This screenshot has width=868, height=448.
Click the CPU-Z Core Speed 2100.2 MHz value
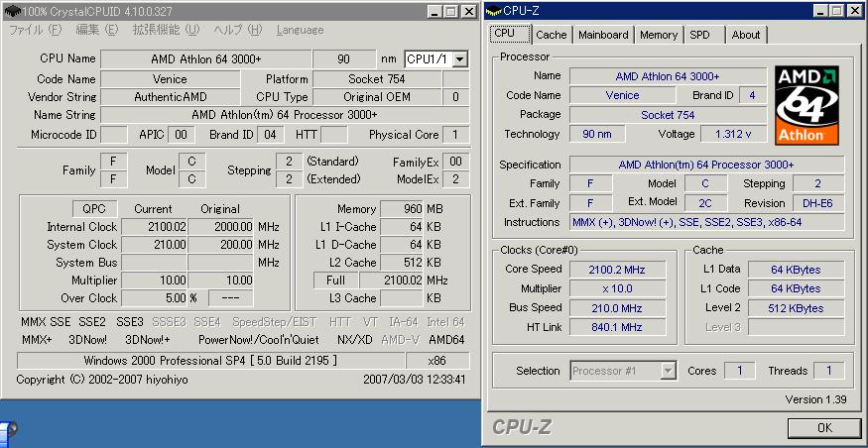click(618, 270)
